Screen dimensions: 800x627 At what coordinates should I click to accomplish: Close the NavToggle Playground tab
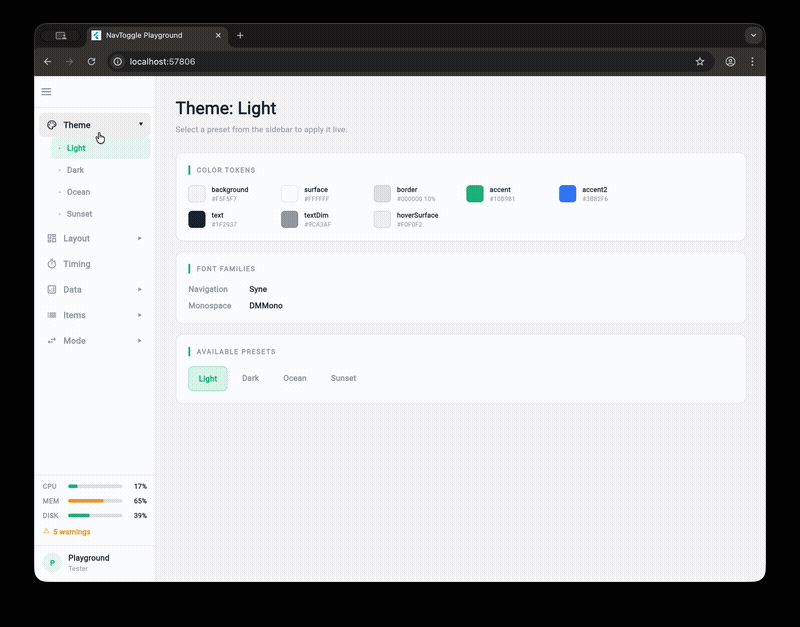(x=218, y=35)
